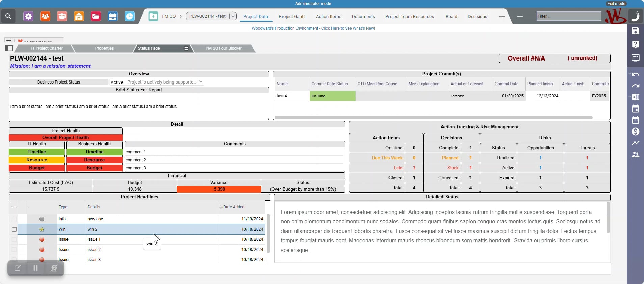Open Status Page tab menu icon

click(x=186, y=48)
